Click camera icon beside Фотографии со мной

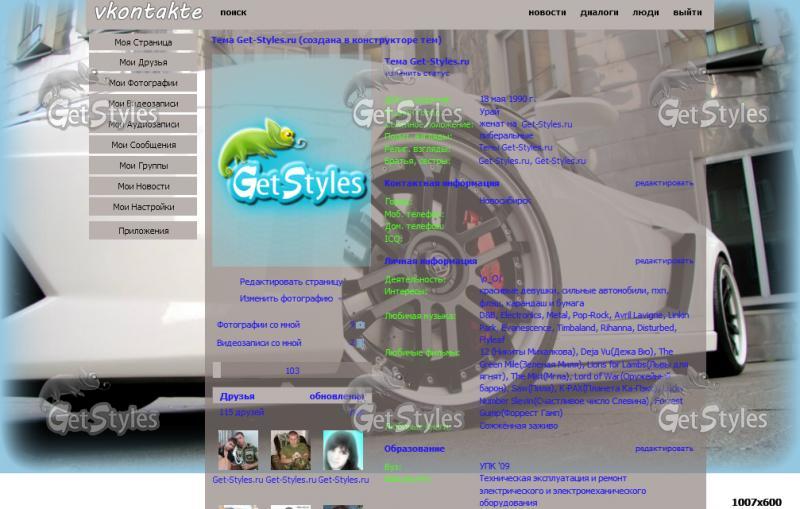(359, 325)
